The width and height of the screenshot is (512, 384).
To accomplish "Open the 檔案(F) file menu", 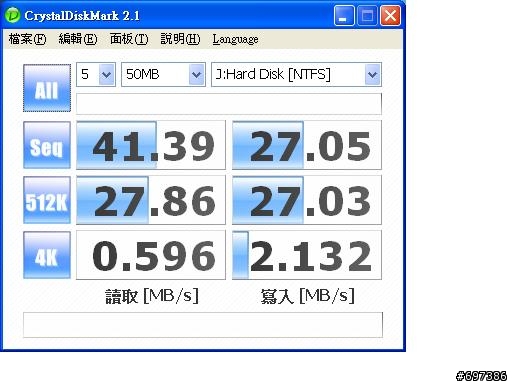I will pos(27,39).
